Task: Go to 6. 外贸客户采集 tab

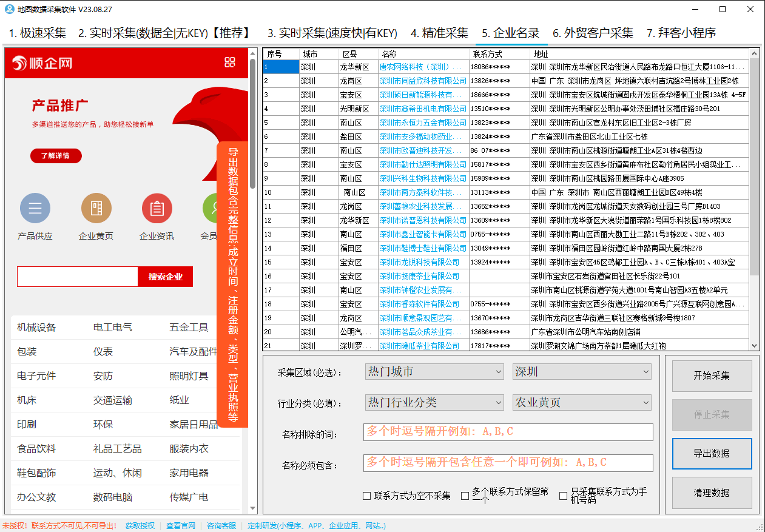Action: click(x=593, y=33)
